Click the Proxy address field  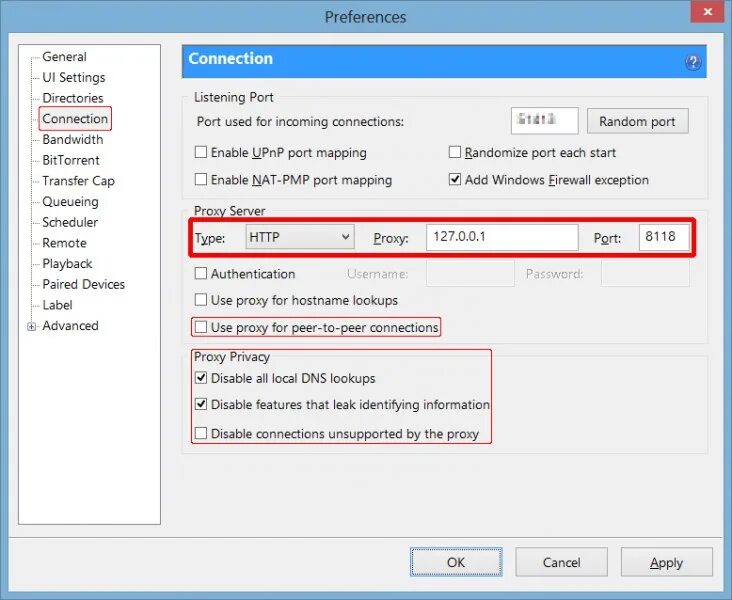(x=502, y=237)
